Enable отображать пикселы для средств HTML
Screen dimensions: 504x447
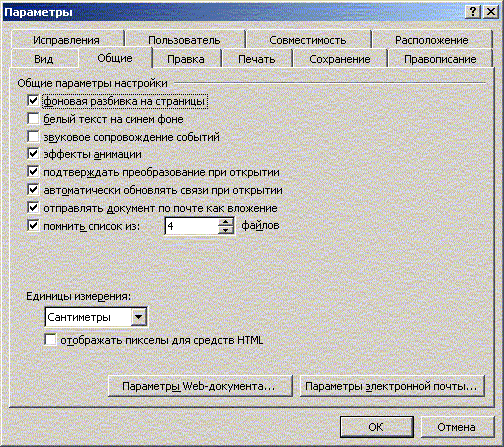coord(50,340)
